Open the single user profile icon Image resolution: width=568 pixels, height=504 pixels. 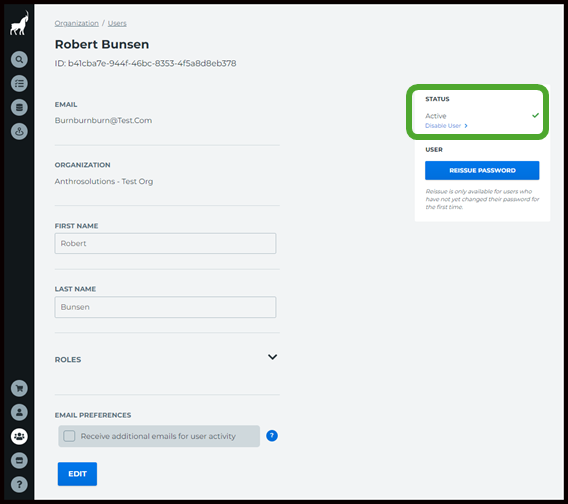pyautogui.click(x=19, y=412)
